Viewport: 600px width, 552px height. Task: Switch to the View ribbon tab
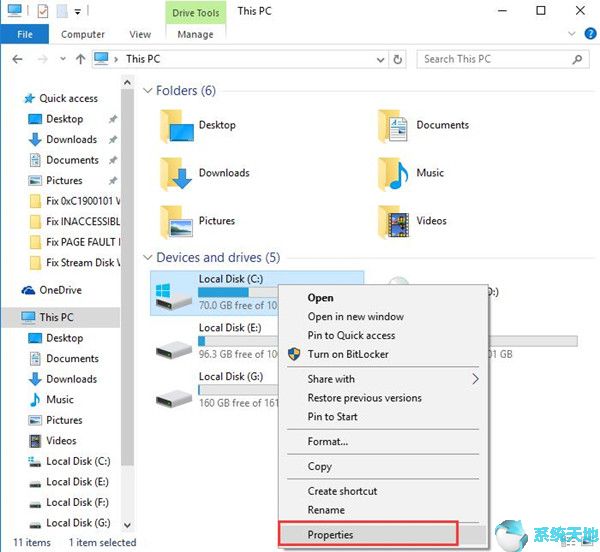pos(140,34)
